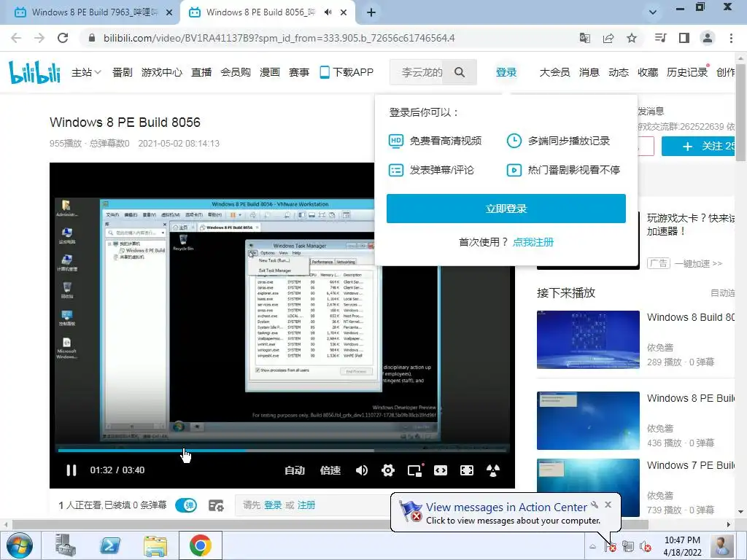Click the 登录 link in the header
This screenshot has height=560, width=747.
pyautogui.click(x=506, y=72)
